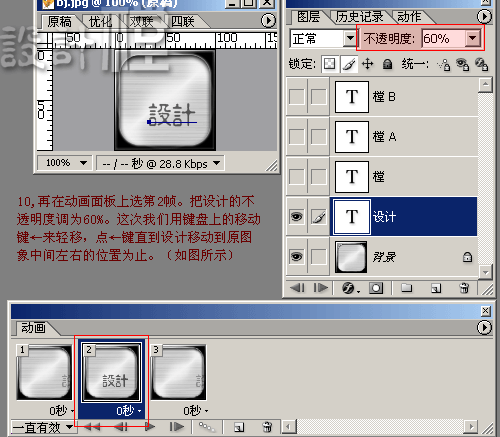The image size is (500, 437).
Task: Open the blend mode 正常 dropdown
Action: click(x=350, y=38)
